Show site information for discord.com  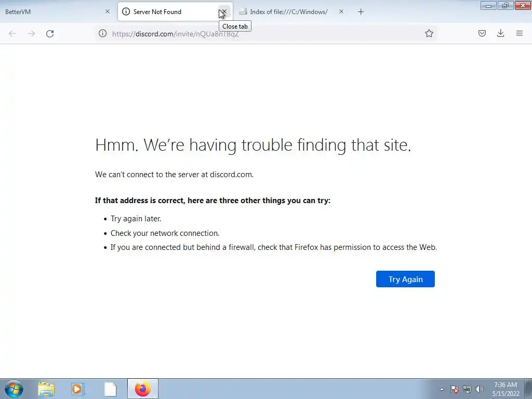(x=102, y=33)
